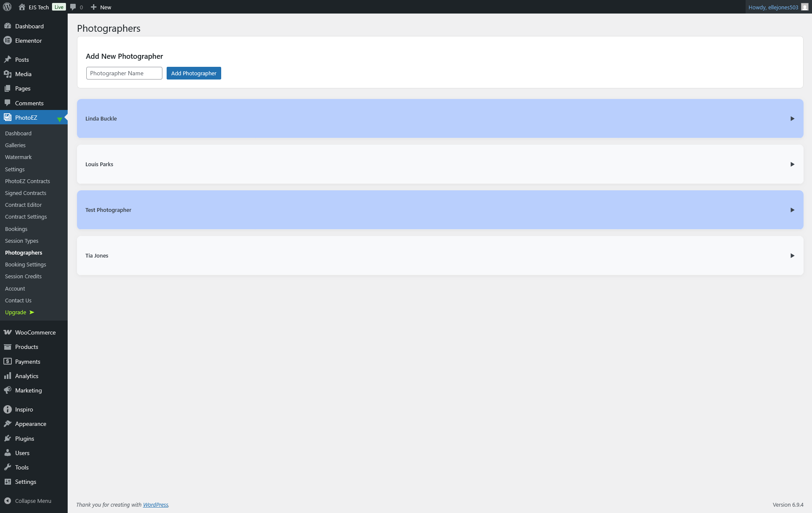Expand the Tia Jones row arrow

tap(792, 255)
